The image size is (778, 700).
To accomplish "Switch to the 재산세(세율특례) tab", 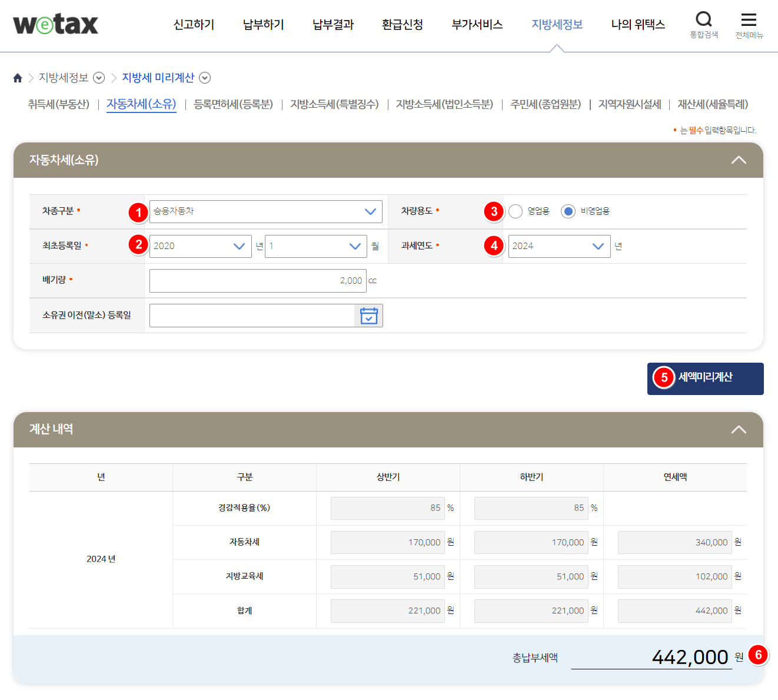I will click(713, 104).
